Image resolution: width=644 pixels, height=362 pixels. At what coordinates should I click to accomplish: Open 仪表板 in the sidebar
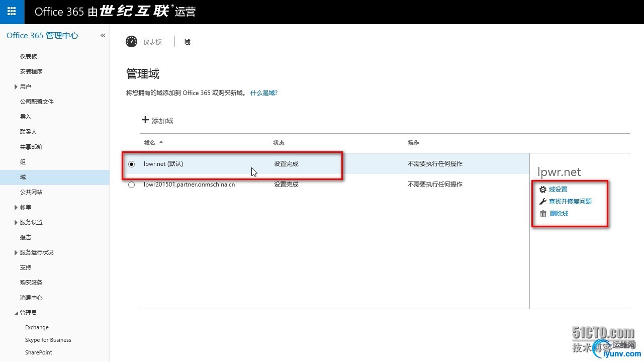click(x=29, y=56)
